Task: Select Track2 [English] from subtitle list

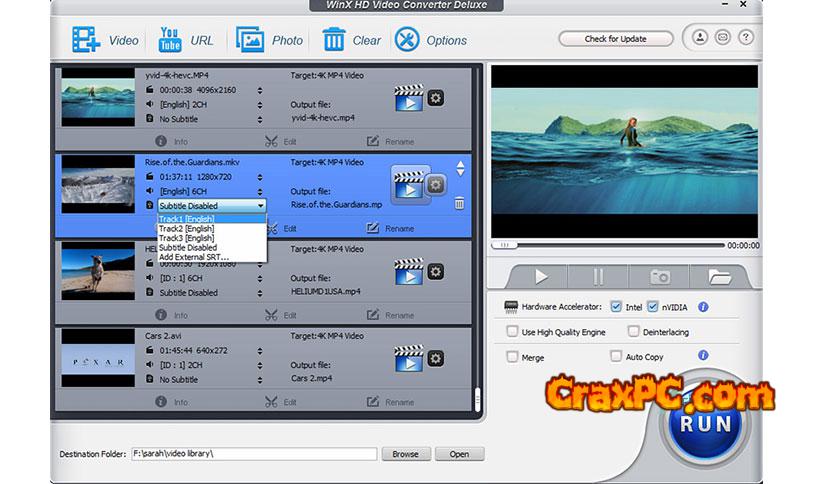Action: [x=187, y=229]
